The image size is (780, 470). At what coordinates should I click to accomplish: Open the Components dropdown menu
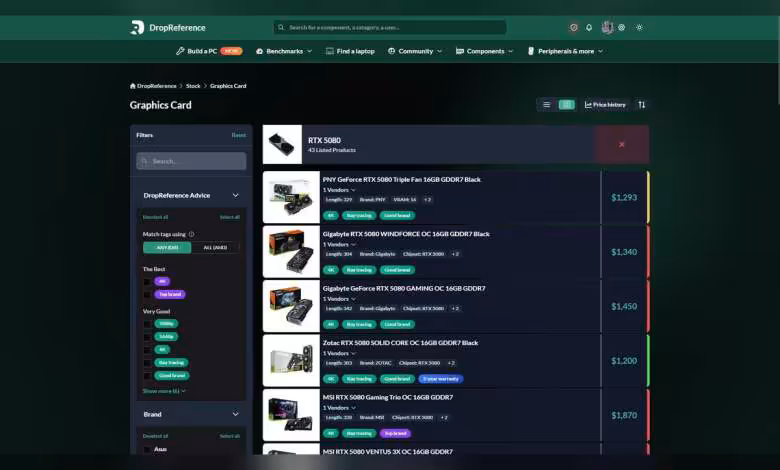485,51
